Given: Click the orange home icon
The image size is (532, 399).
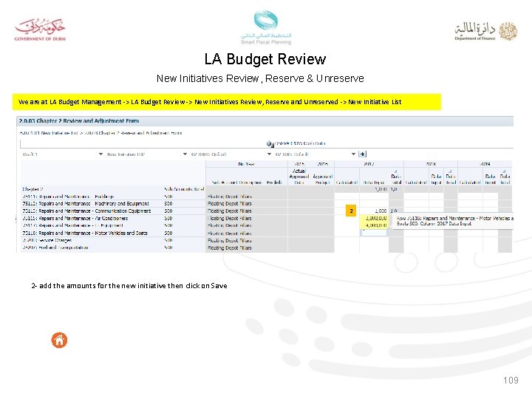Looking at the screenshot, I should tap(59, 340).
